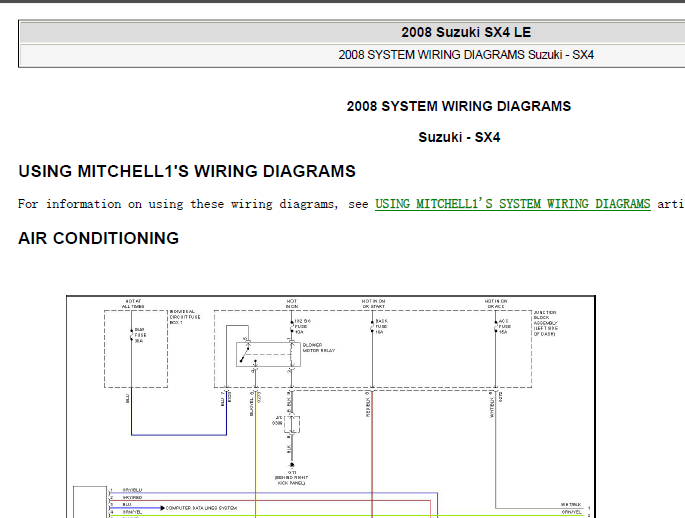The width and height of the screenshot is (685, 518).
Task: Click the centered '2008 SYSTEM WIRING DIAGRAMS' heading
Action: 459,106
